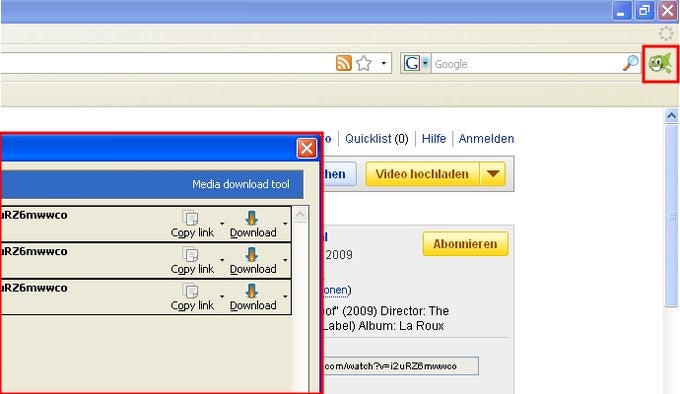This screenshot has width=680, height=394.
Task: Click the Video hochladen button
Action: pyautogui.click(x=422, y=174)
